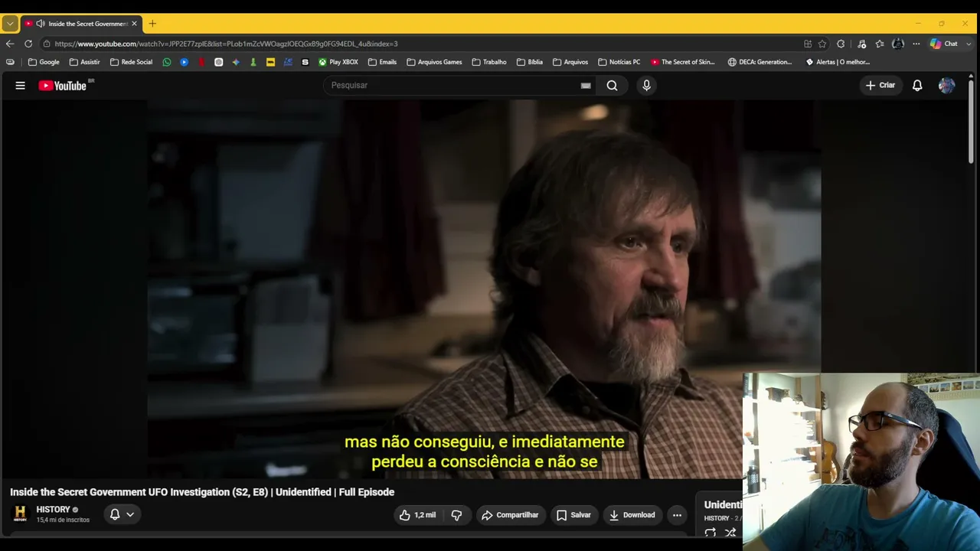Toggle playlist loop
Viewport: 980px width, 551px height.
pyautogui.click(x=710, y=533)
